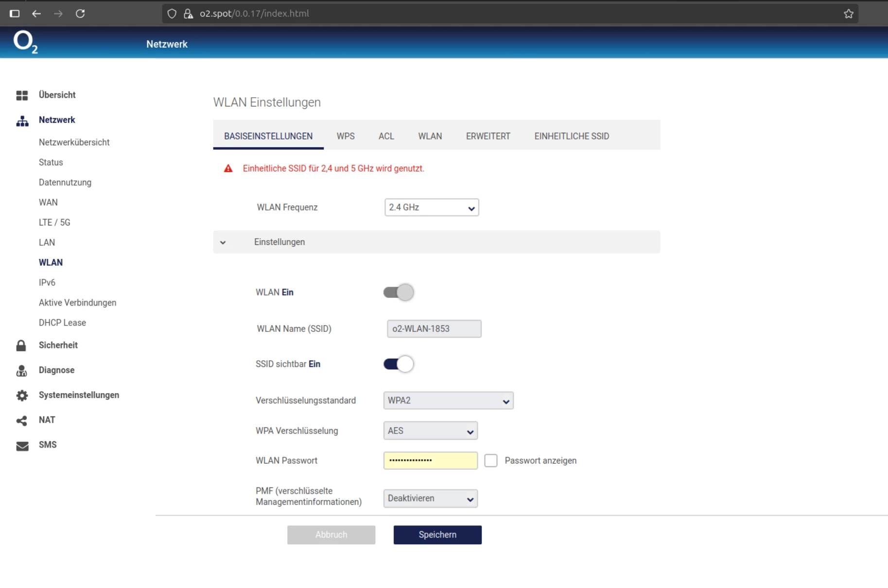Open the ACL tab

click(x=386, y=136)
